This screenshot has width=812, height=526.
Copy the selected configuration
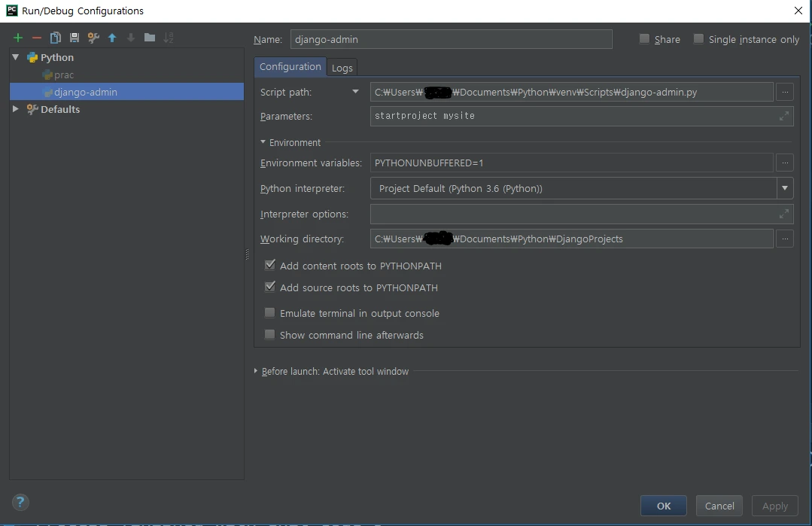[56, 38]
